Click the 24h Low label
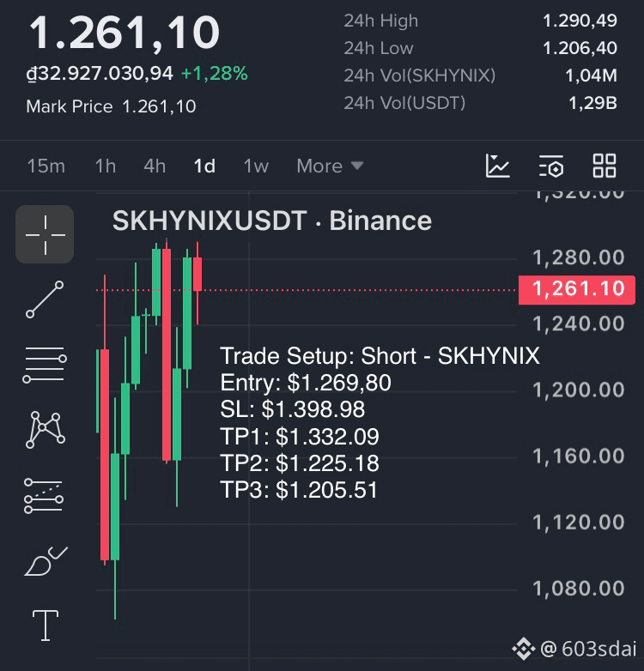644x671 pixels. (379, 48)
